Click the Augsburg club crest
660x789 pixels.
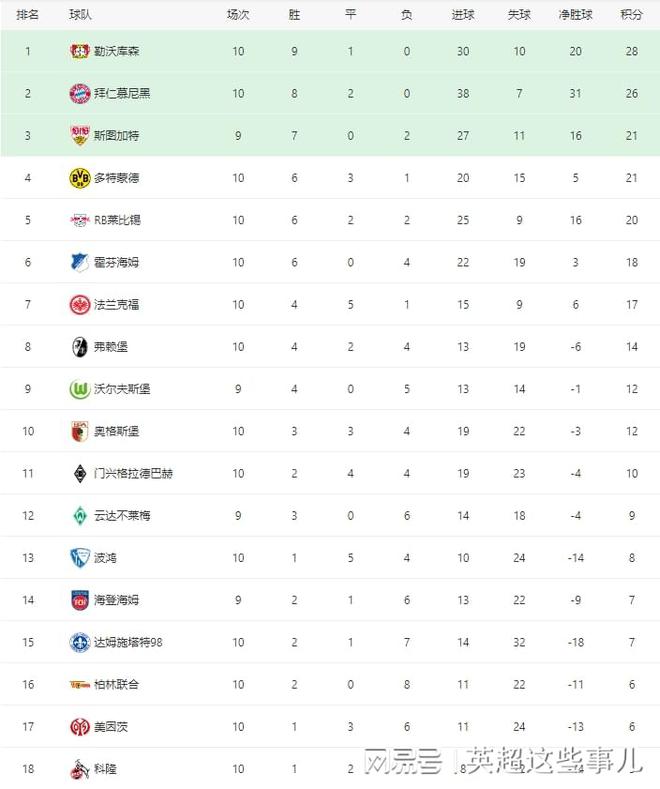click(x=79, y=431)
